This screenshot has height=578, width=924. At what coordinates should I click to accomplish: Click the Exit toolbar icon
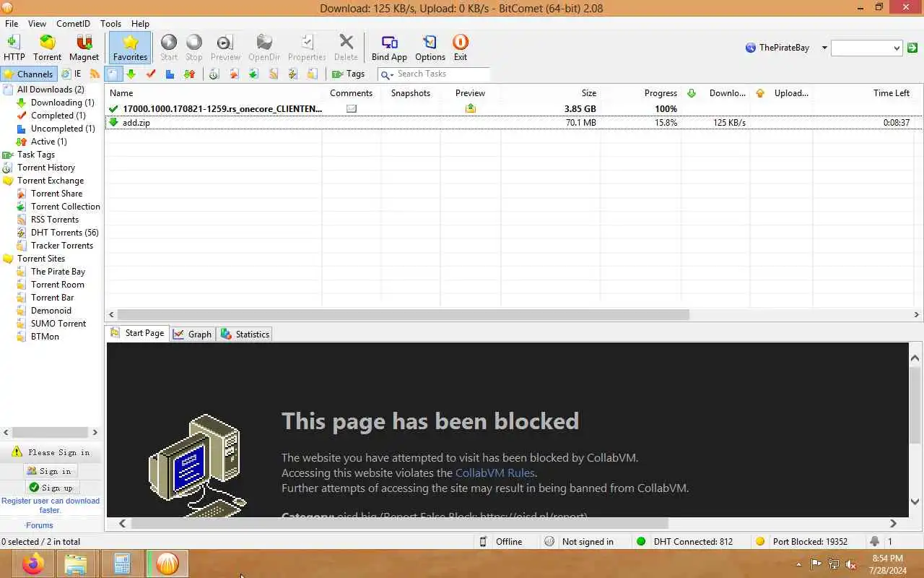(461, 48)
